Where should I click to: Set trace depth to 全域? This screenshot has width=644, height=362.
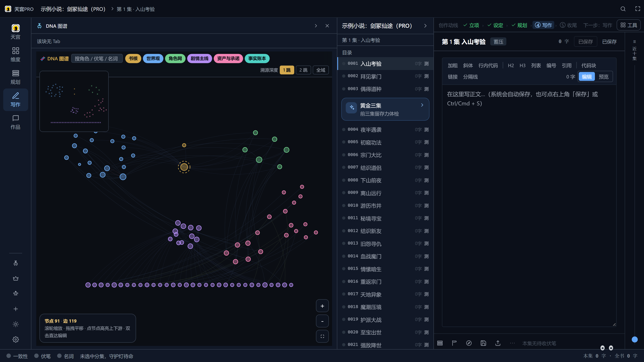(321, 70)
